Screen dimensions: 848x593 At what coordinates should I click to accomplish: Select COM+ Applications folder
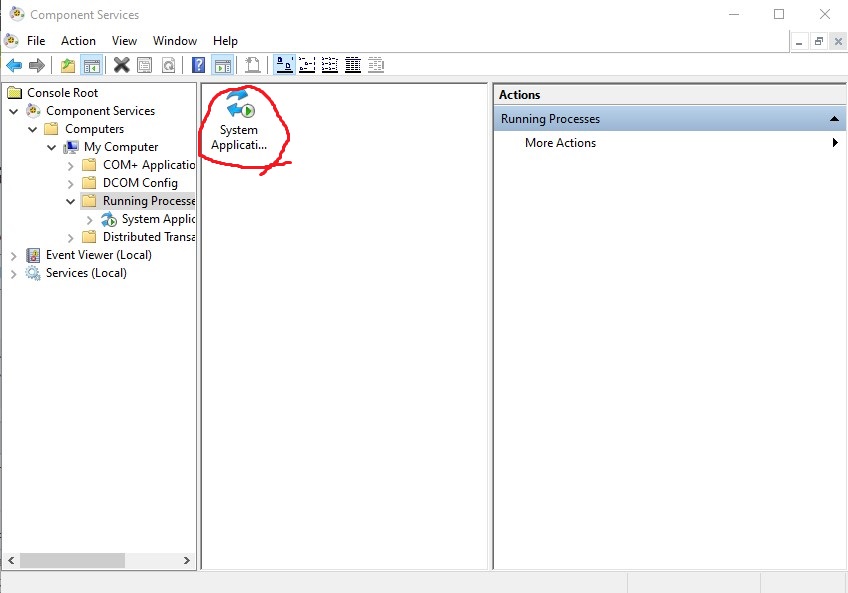(x=149, y=165)
